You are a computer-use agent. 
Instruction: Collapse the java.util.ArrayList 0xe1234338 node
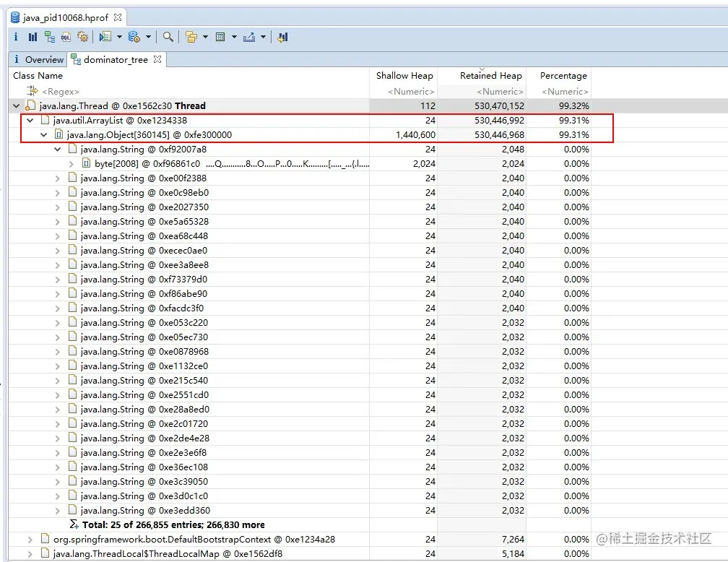pos(30,121)
